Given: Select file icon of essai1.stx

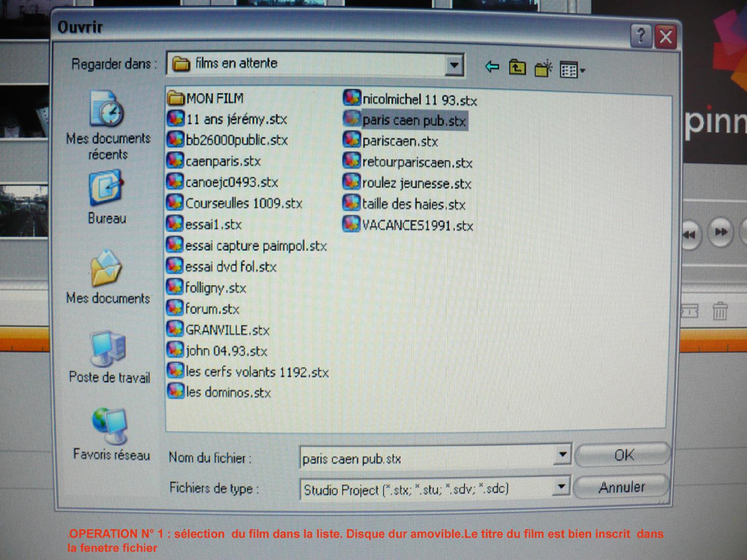Looking at the screenshot, I should tap(175, 223).
